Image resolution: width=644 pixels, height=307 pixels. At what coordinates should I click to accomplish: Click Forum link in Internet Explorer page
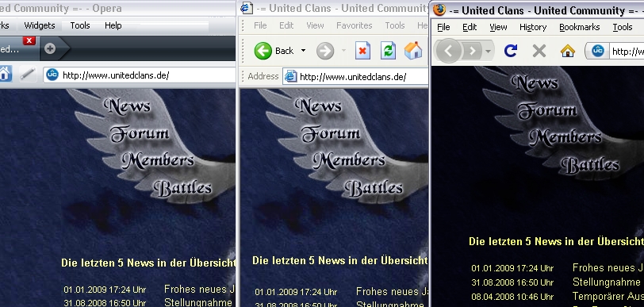[331, 133]
